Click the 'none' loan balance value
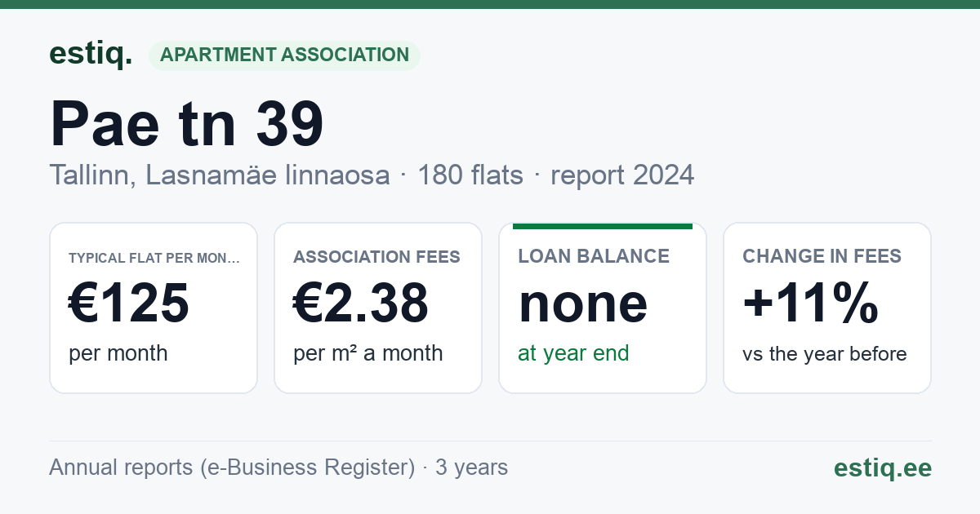980x514 pixels. [x=583, y=304]
